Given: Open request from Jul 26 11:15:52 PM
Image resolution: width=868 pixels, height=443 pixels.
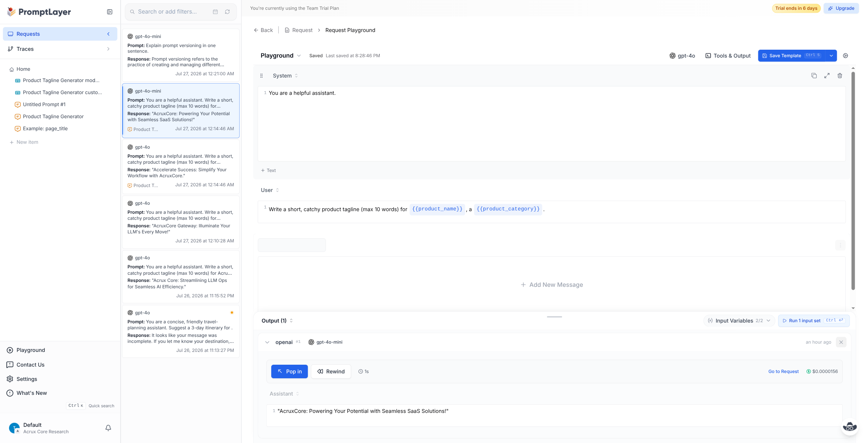Looking at the screenshot, I should tap(181, 276).
